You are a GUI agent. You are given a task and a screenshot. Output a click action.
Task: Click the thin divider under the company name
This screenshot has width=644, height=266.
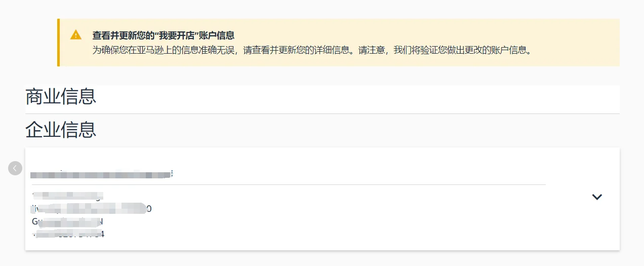pyautogui.click(x=289, y=184)
